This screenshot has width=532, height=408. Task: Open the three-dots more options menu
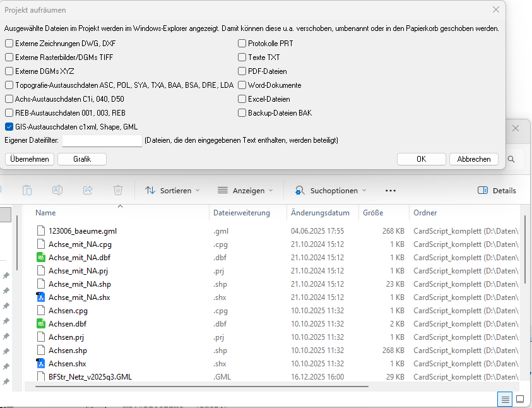click(390, 190)
